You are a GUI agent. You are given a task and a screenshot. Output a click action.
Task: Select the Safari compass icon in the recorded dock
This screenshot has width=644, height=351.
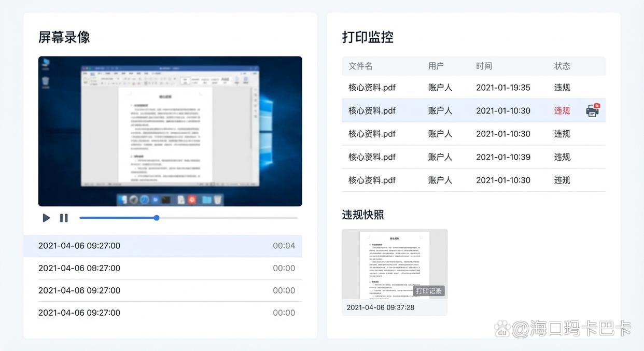point(144,200)
